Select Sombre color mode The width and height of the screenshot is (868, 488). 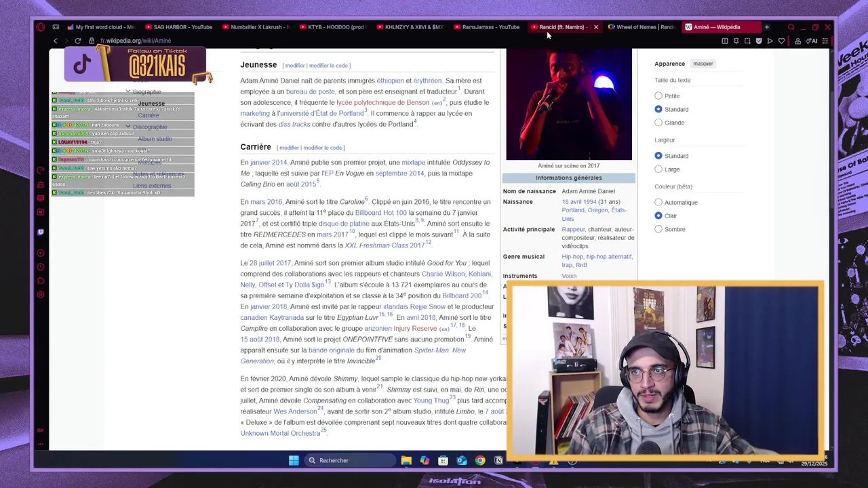(x=658, y=229)
